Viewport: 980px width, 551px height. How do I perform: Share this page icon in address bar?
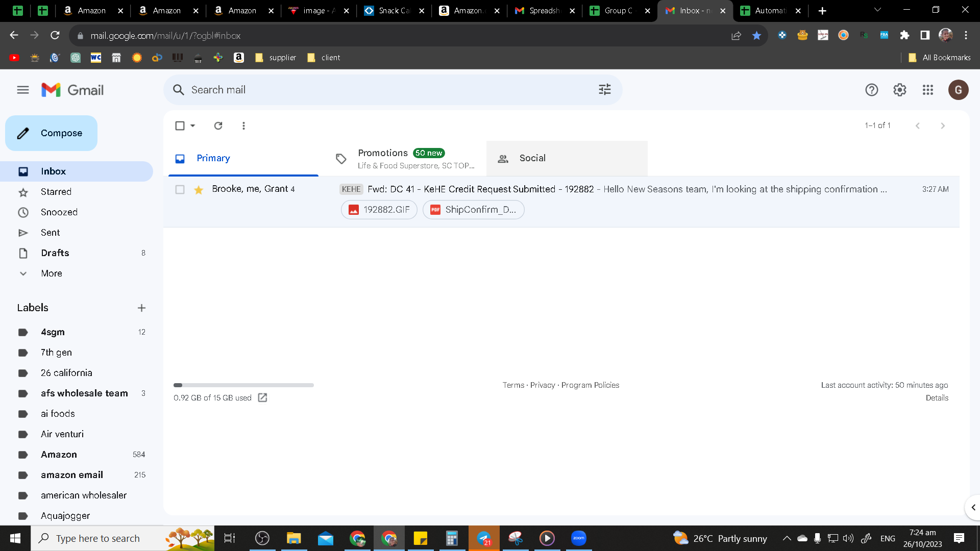736,35
